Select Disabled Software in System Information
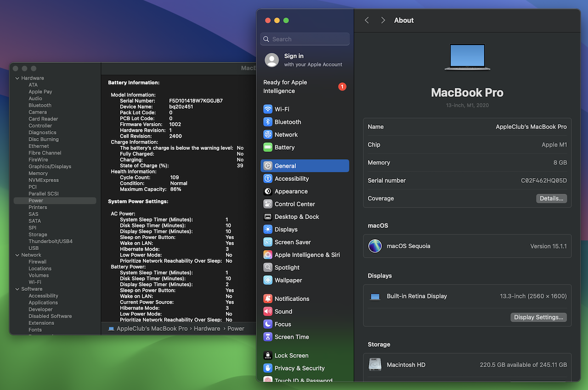 click(50, 316)
